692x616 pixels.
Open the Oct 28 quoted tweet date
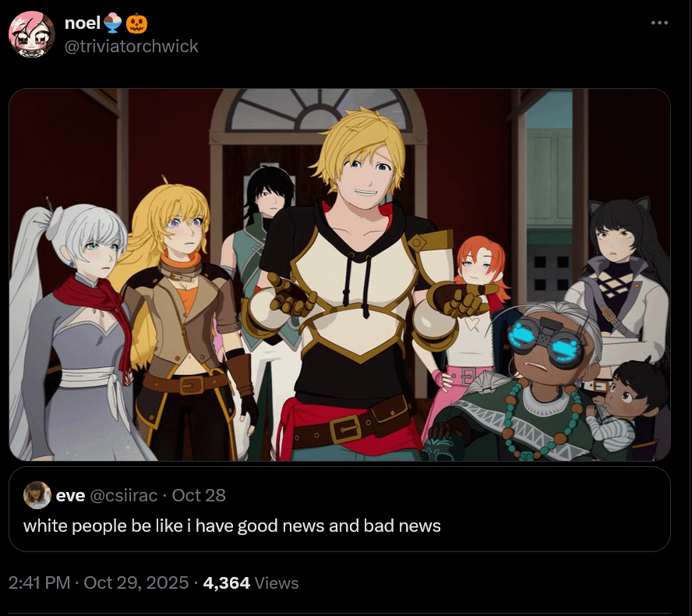click(x=199, y=495)
